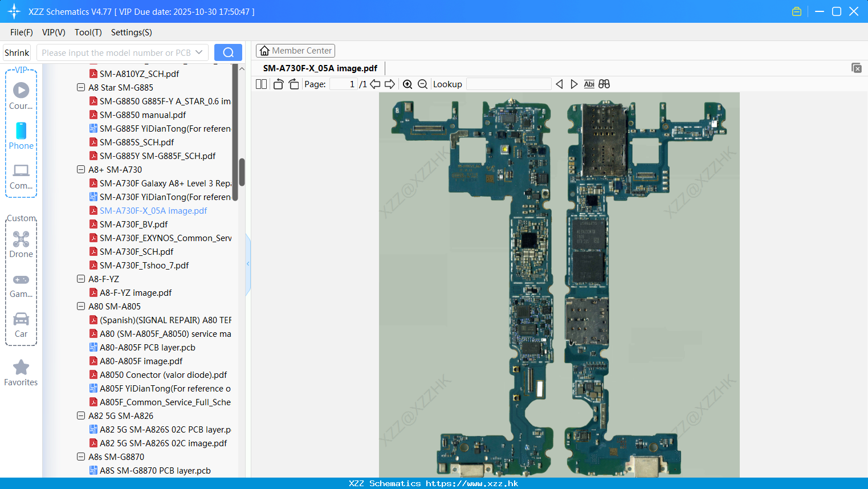Collapse A80 SM-A805 folder
Image resolution: width=868 pixels, height=489 pixels.
click(x=81, y=307)
